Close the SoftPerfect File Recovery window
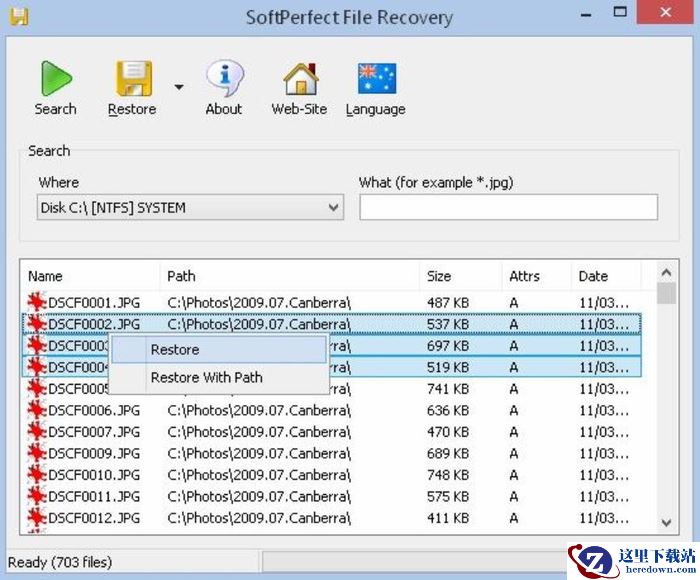The height and width of the screenshot is (580, 700). (x=665, y=12)
